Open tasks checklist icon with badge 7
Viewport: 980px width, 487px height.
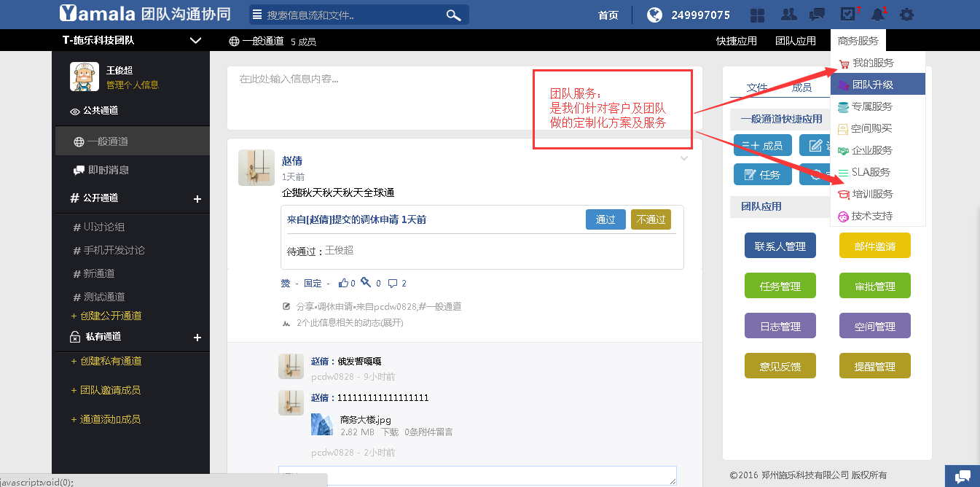(847, 15)
